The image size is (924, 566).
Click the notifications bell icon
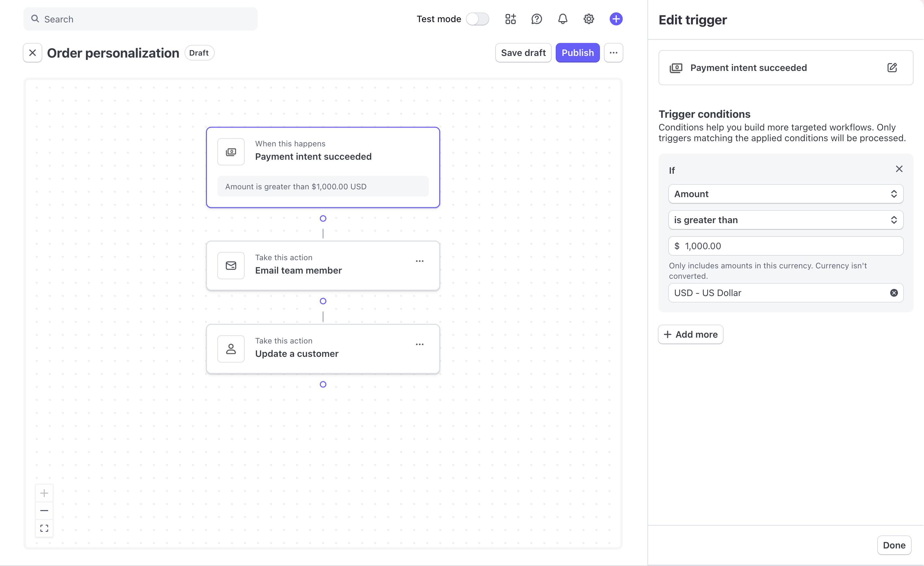(563, 19)
